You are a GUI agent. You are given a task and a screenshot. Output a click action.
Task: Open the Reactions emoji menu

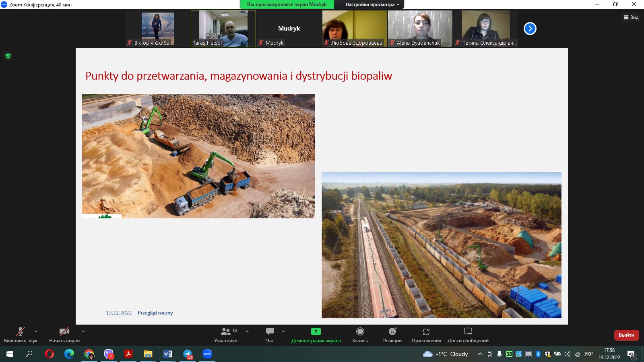pos(392,331)
